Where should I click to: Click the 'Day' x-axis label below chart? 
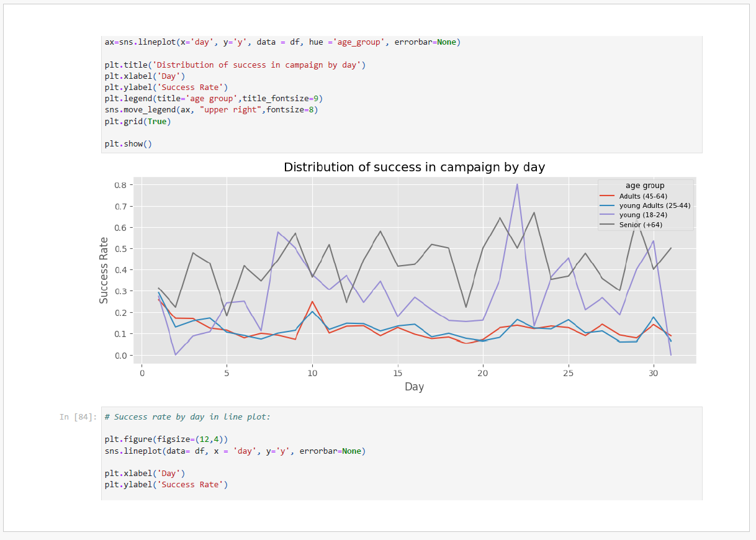click(414, 387)
